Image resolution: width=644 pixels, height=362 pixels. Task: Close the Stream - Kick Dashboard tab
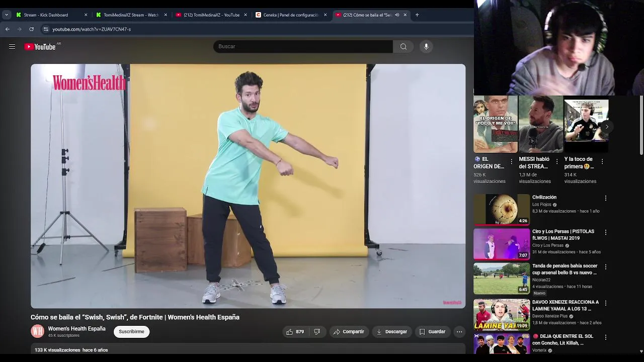pyautogui.click(x=86, y=15)
